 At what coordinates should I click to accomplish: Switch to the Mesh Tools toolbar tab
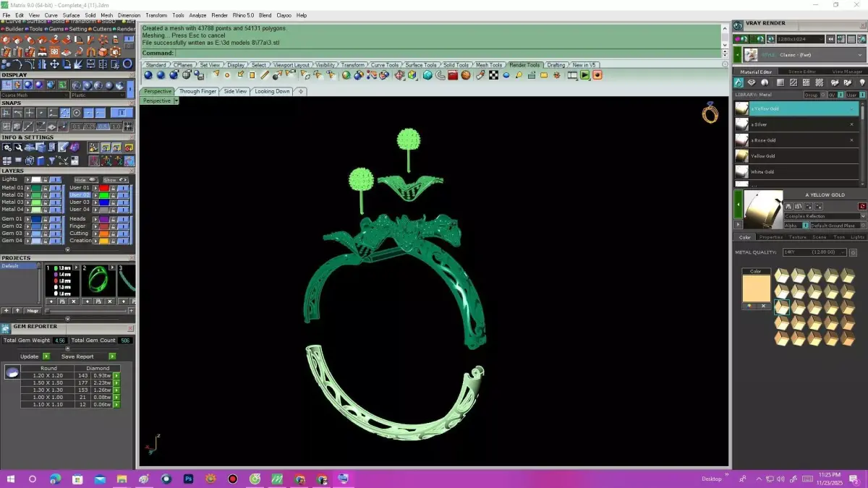489,65
